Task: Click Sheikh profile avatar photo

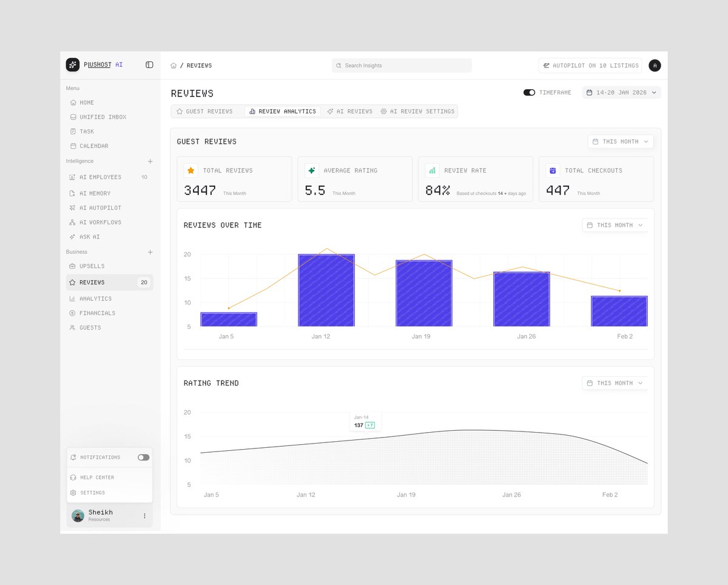Action: pyautogui.click(x=78, y=516)
